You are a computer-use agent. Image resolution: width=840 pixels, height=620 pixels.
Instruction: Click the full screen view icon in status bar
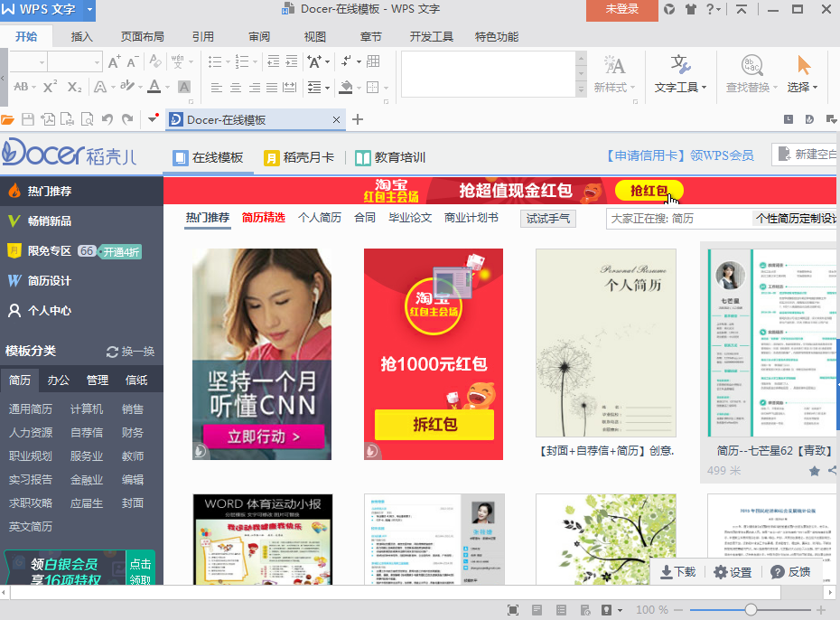pyautogui.click(x=513, y=610)
